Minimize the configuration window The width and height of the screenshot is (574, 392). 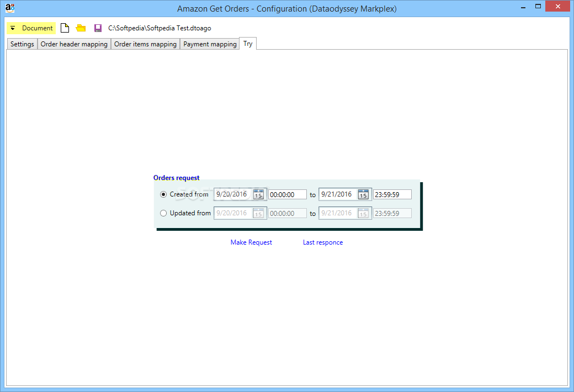523,7
